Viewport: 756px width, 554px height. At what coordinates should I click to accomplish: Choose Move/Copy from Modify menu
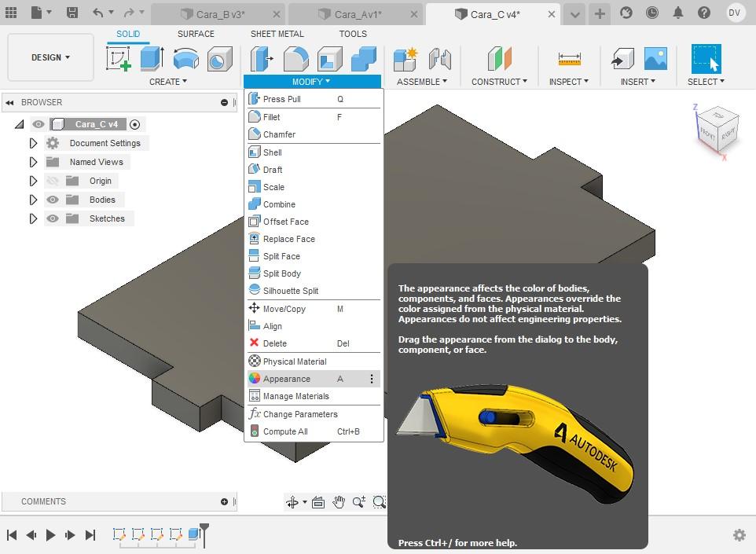click(314, 309)
